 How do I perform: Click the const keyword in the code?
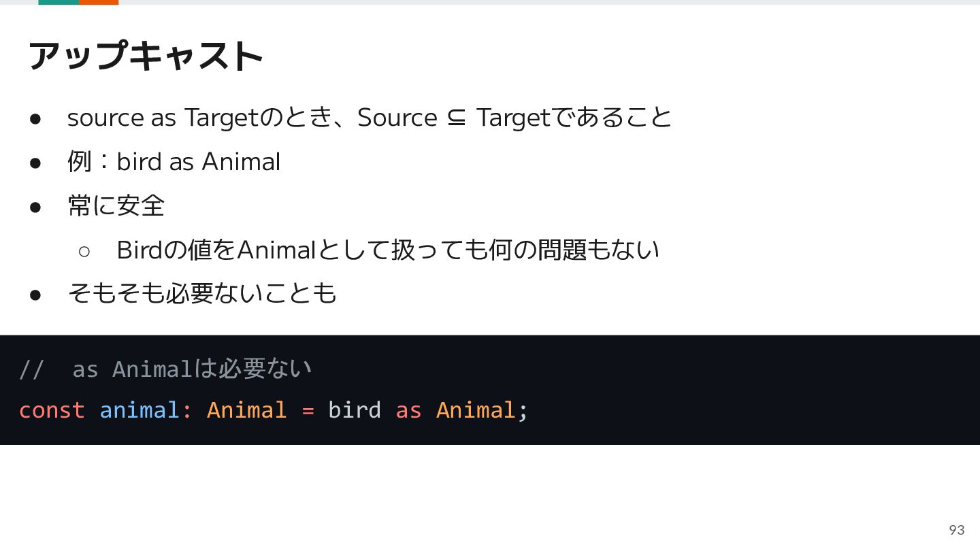(x=52, y=410)
